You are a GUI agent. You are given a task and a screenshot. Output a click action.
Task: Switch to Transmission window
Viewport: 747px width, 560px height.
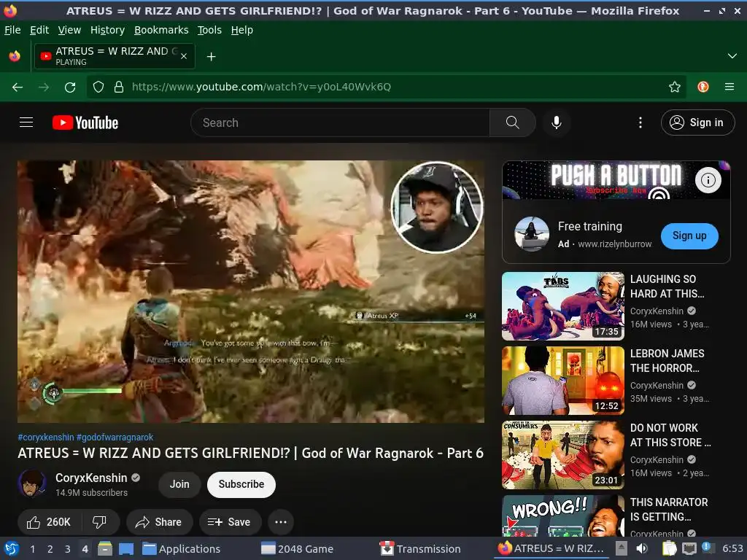tap(420, 549)
